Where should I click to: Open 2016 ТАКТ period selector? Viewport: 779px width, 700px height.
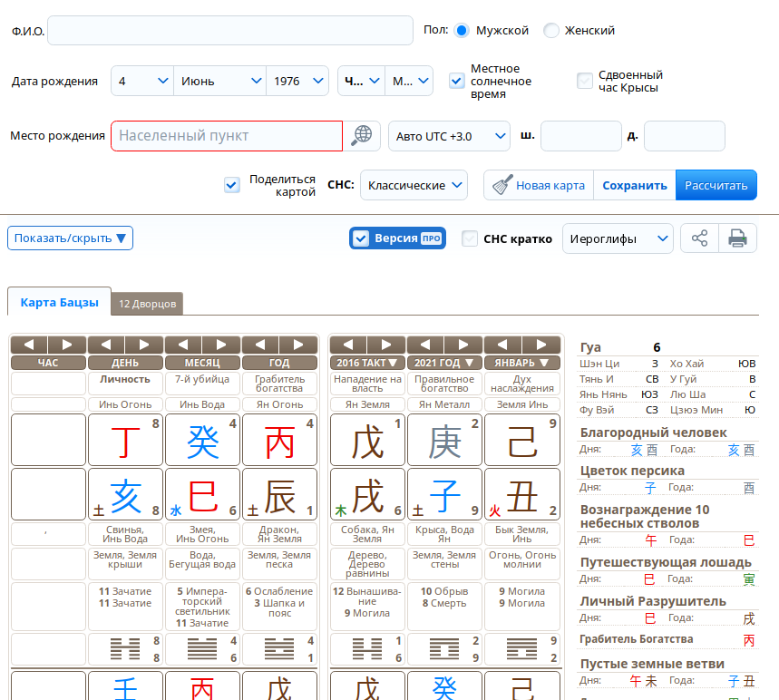367,363
